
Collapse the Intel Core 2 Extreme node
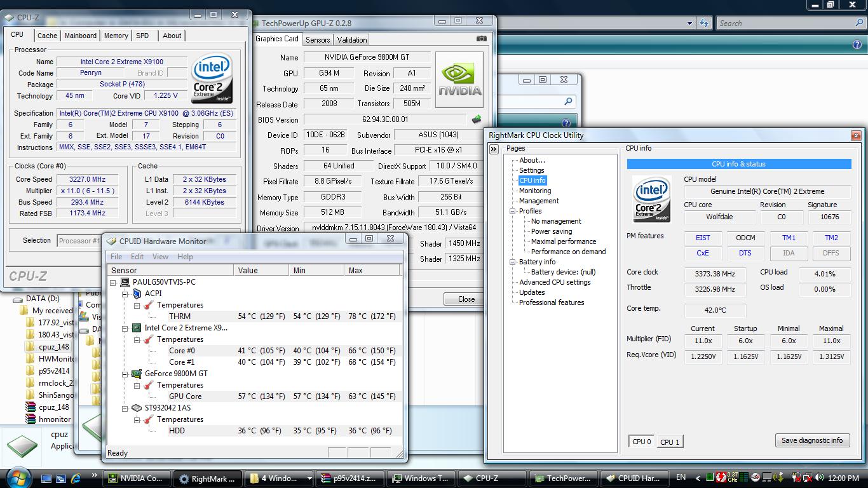pos(125,328)
